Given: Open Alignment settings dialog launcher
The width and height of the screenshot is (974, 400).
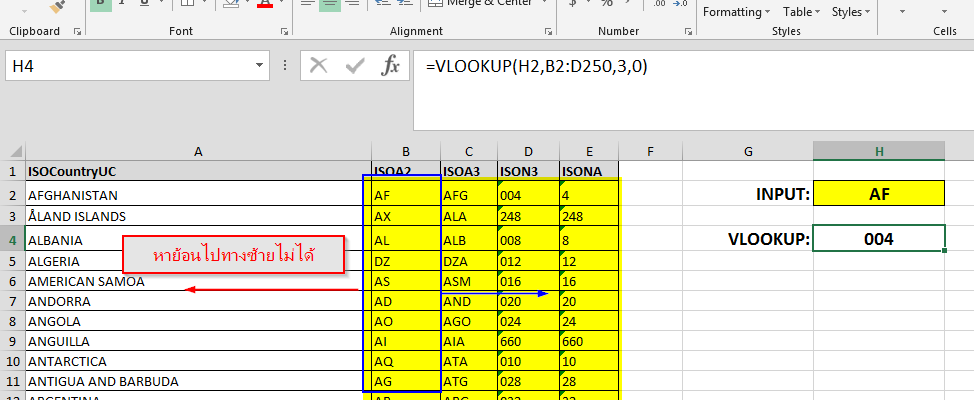Looking at the screenshot, I should 548,32.
